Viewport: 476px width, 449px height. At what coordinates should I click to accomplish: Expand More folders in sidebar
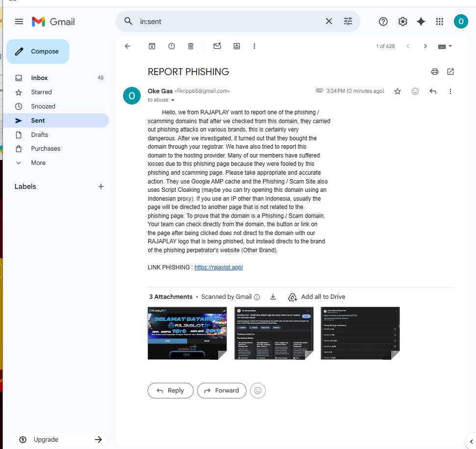tap(56, 163)
